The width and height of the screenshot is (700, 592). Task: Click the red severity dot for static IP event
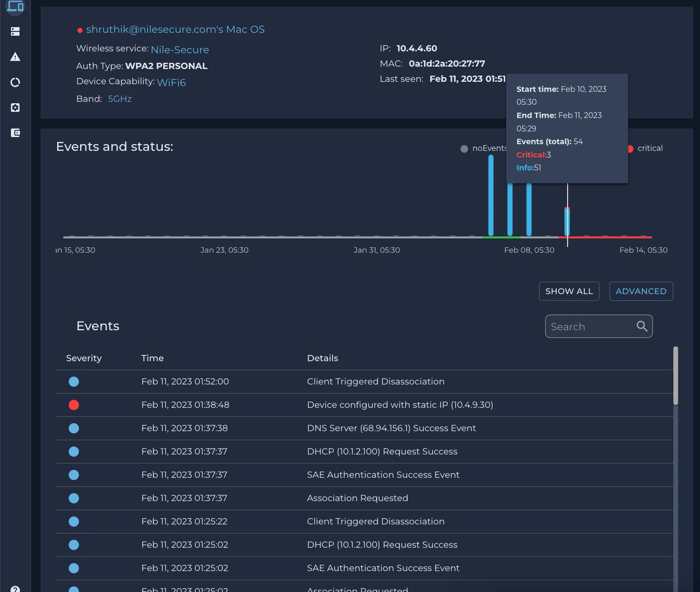(x=74, y=405)
